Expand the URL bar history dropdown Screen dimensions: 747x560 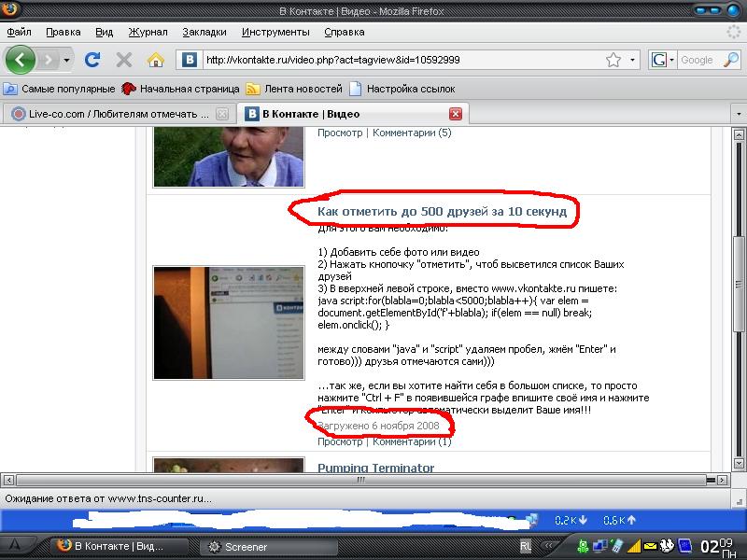point(633,60)
